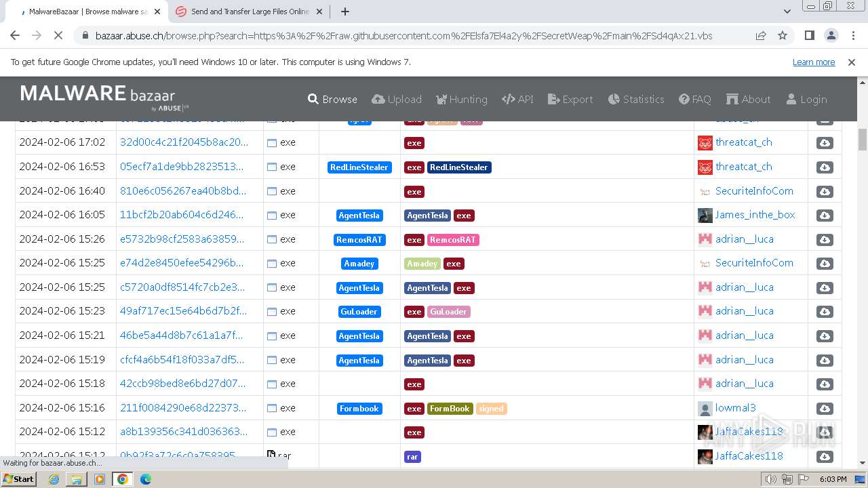Download sample 42ccb98bed8e6bd27d07 via cloud icon
The width and height of the screenshot is (868, 488).
[x=825, y=384]
